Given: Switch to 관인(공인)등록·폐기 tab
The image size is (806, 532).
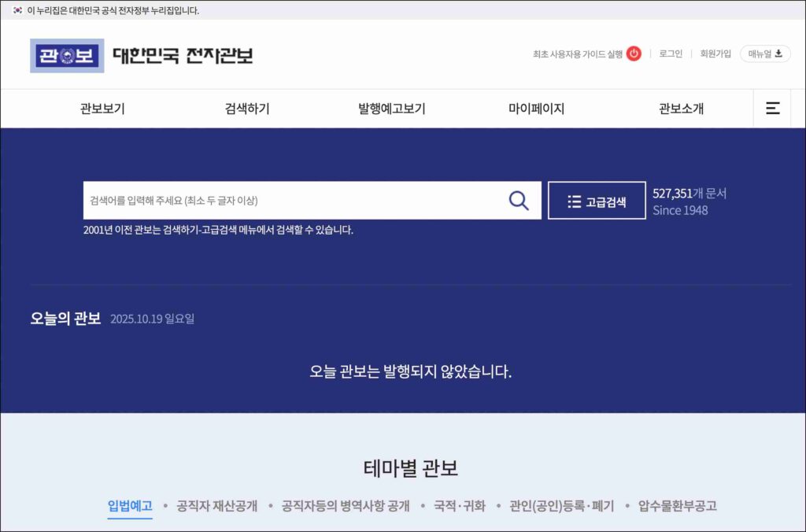Looking at the screenshot, I should [x=561, y=506].
